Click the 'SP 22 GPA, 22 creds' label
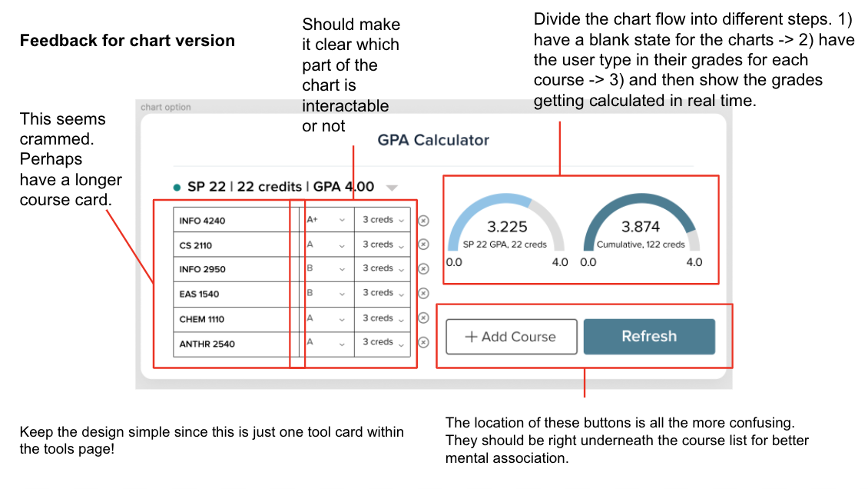Viewport: 868px width, 489px height. (505, 244)
